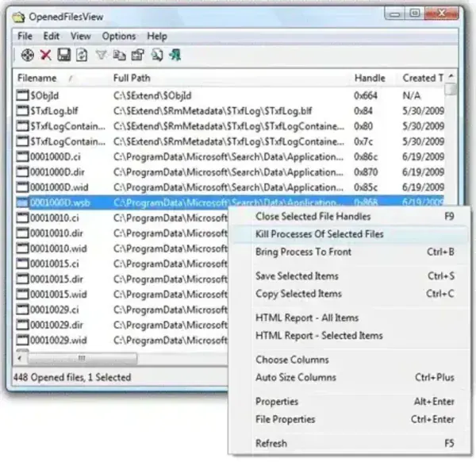Image resolution: width=476 pixels, height=462 pixels.
Task: Sort by the Full Path column header
Action: 230,78
